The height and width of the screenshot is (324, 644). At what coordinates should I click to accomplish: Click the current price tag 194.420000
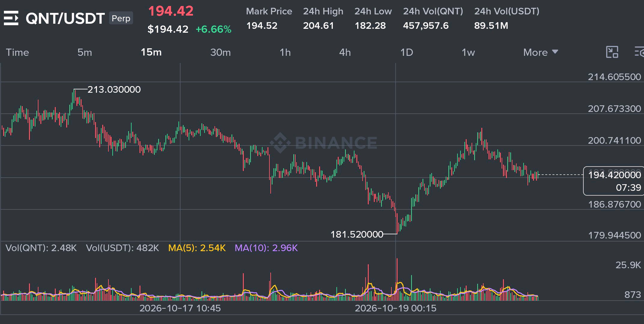coord(615,175)
